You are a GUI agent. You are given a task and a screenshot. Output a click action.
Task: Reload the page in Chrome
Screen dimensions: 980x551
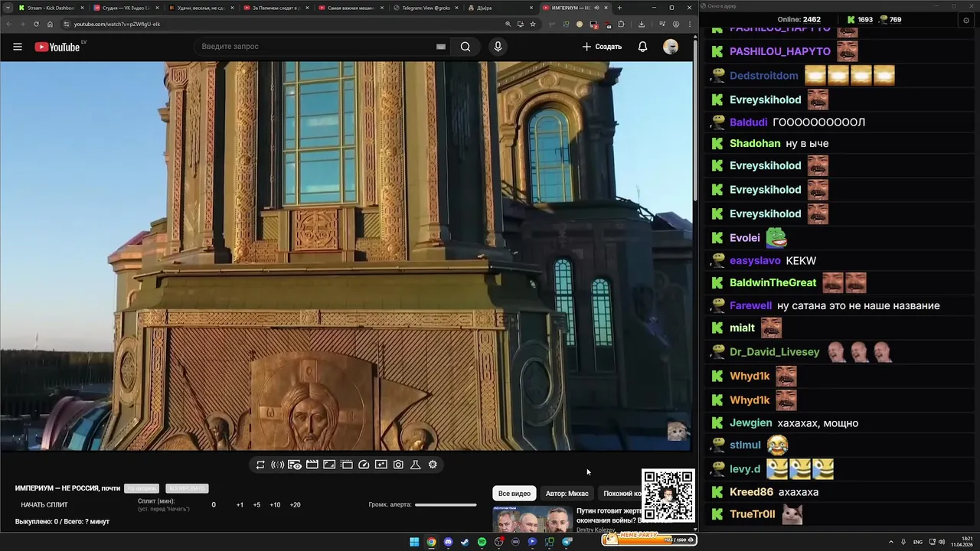click(36, 24)
